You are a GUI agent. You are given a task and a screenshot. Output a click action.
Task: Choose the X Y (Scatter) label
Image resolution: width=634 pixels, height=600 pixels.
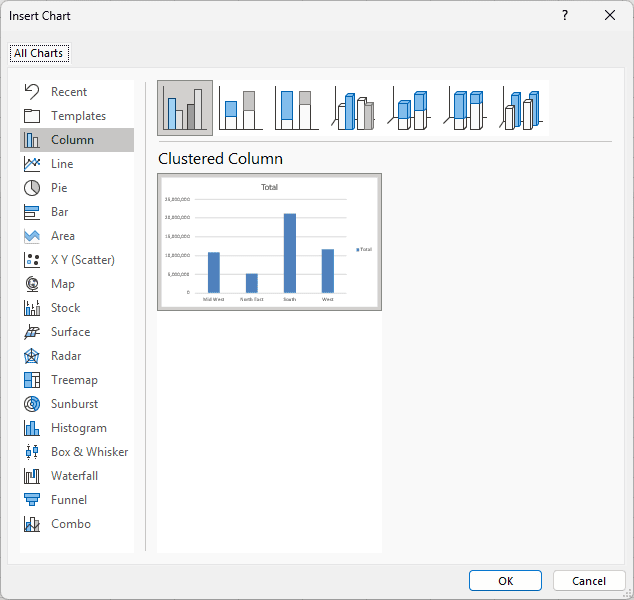[83, 260]
